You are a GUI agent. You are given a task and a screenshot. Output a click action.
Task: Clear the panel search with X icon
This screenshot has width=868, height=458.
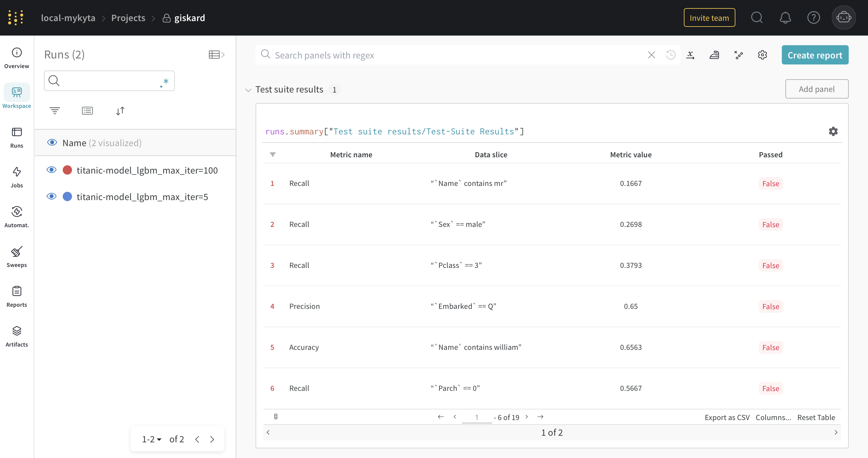651,55
